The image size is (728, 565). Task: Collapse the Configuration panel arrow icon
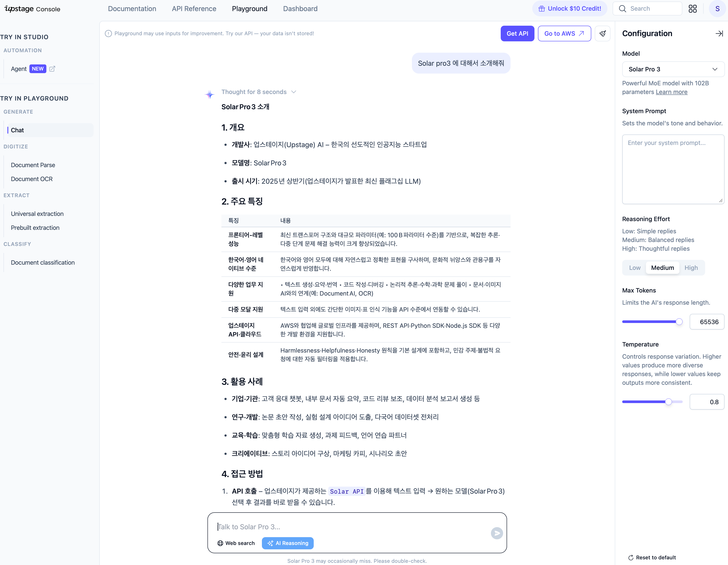click(719, 33)
